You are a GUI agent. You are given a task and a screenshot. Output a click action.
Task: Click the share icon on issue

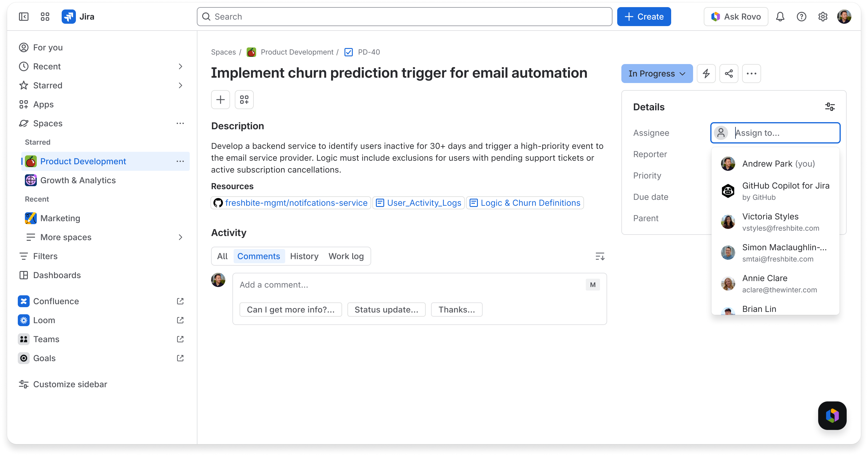tap(728, 74)
